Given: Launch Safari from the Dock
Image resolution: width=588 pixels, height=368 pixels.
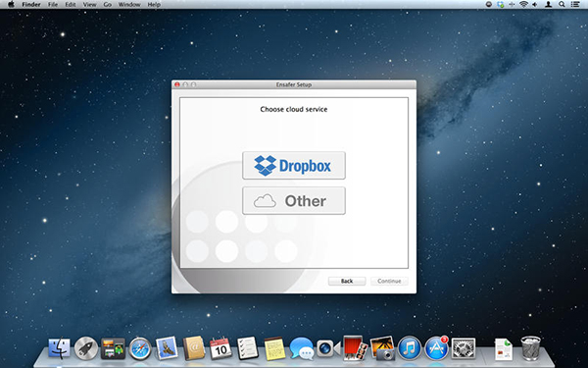Looking at the screenshot, I should [x=140, y=348].
